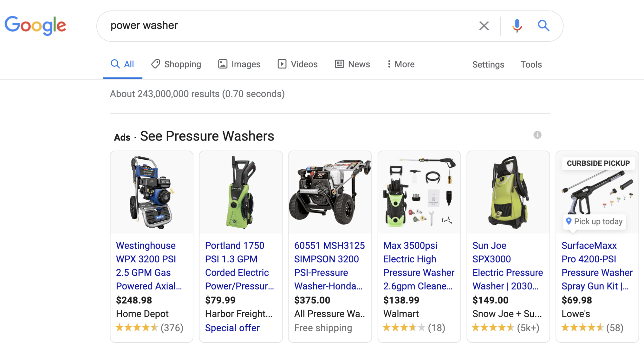The image size is (644, 364).
Task: Click the Pick up today location badge
Action: [x=594, y=221]
